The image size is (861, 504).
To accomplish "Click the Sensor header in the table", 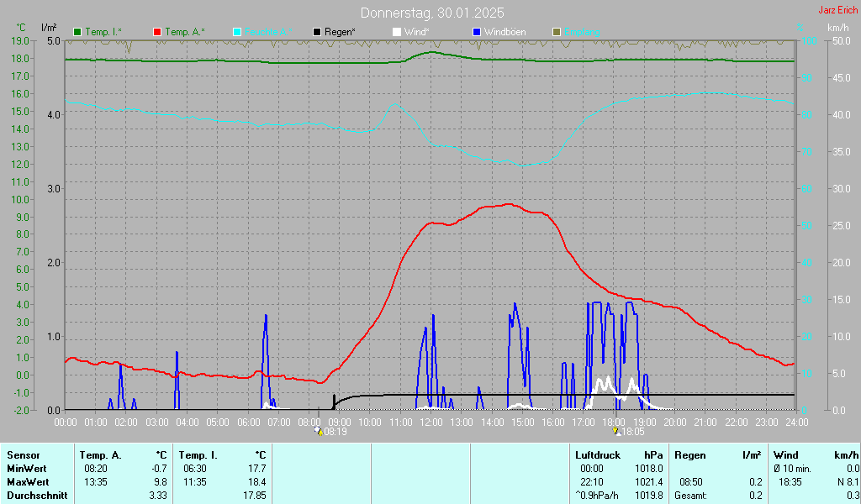I will click(24, 454).
